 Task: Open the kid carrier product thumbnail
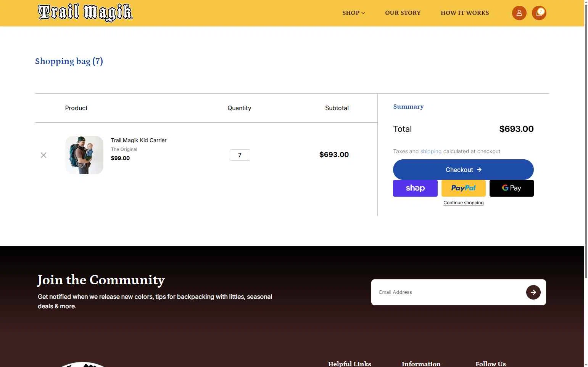click(84, 155)
